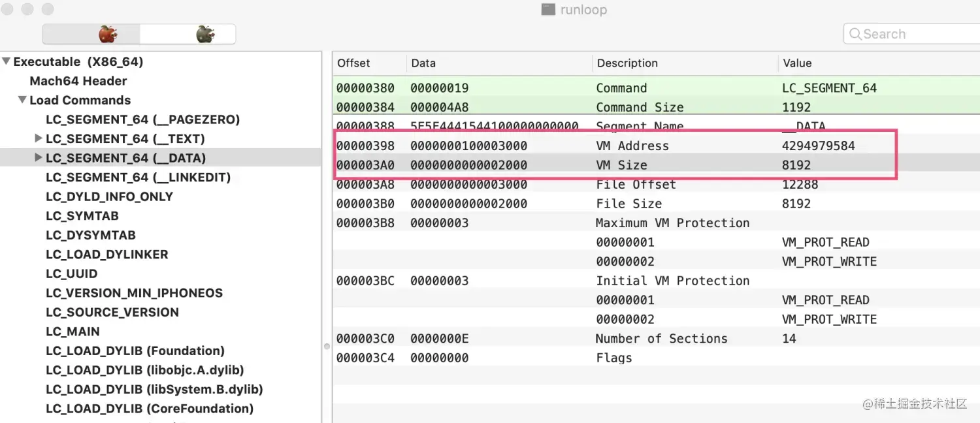Click the magnifier icon in Search
Screen dimensions: 980x423
855,34
